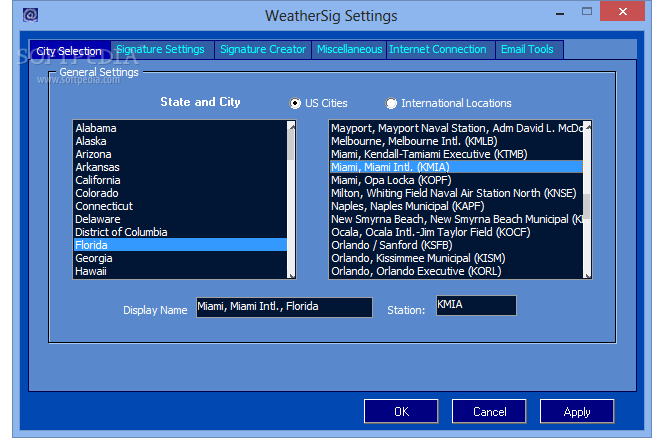Click the Station code field
Viewport: 652px width, 438px height.
[476, 305]
